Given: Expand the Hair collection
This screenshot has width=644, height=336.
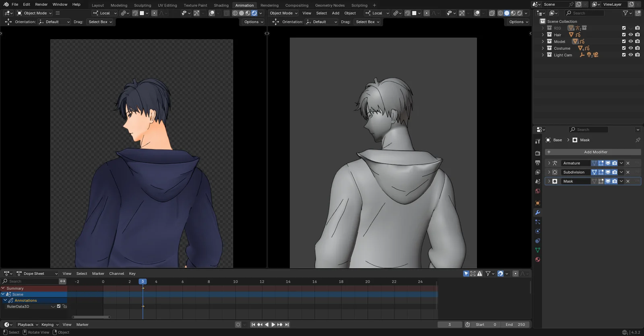Looking at the screenshot, I should pyautogui.click(x=543, y=35).
